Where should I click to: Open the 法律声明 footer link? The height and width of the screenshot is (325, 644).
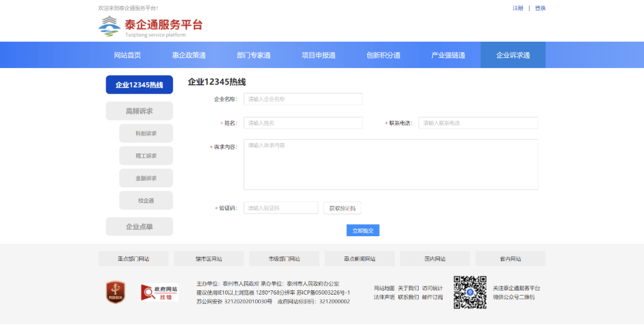pos(384,297)
